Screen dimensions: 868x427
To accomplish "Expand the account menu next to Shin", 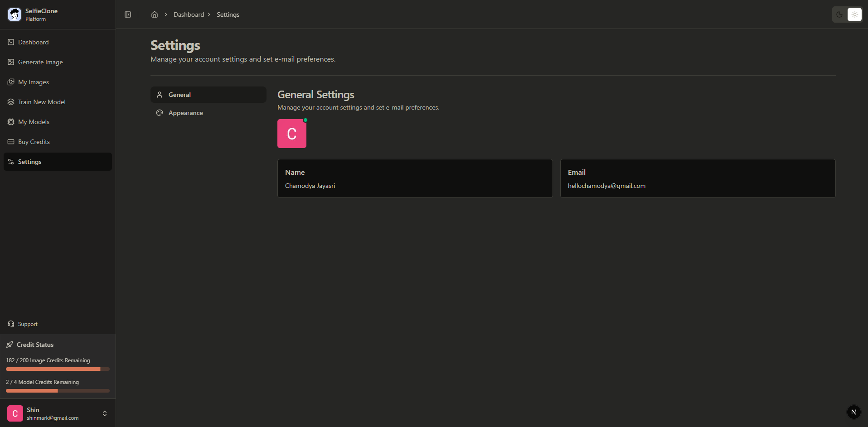I will click(x=104, y=413).
